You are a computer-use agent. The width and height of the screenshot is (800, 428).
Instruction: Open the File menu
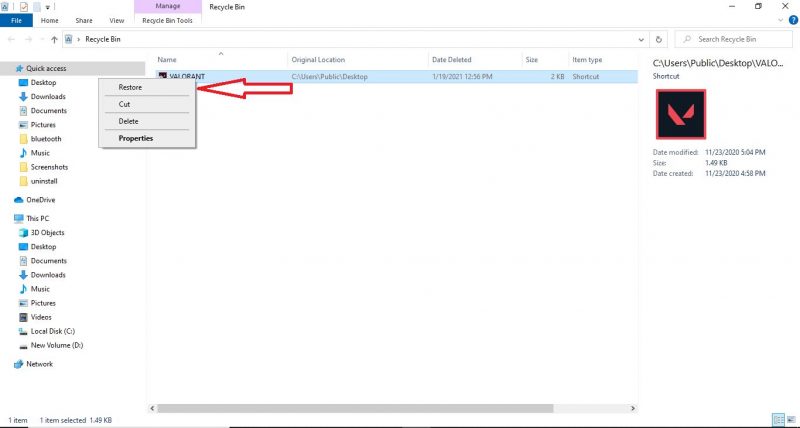coord(16,20)
